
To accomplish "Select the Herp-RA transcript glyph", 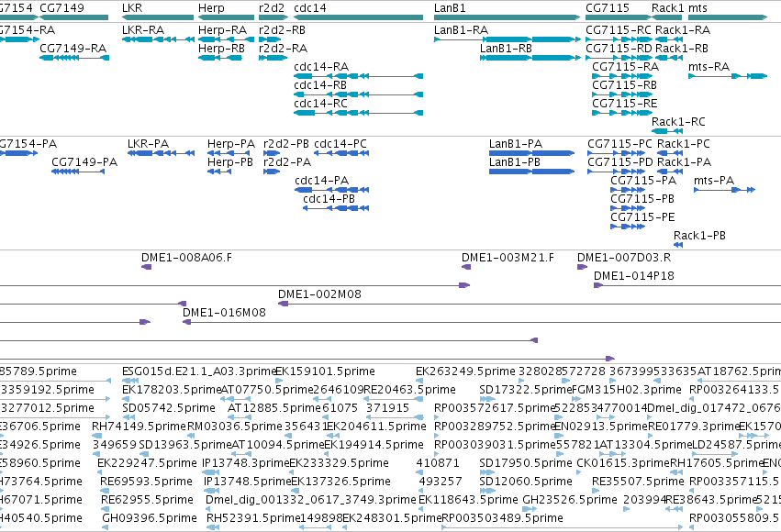I will tap(226, 39).
